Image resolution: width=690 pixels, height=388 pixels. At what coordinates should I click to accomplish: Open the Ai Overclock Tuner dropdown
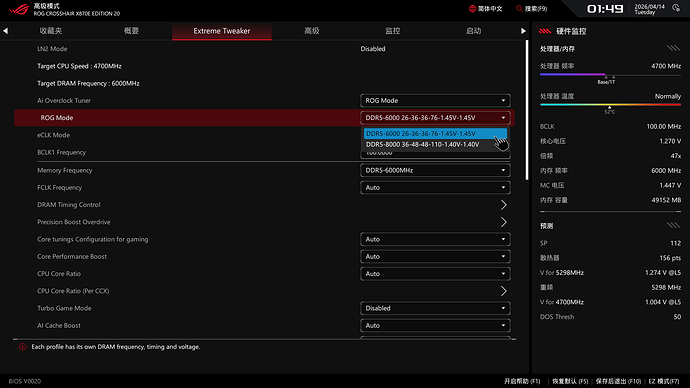pyautogui.click(x=435, y=100)
